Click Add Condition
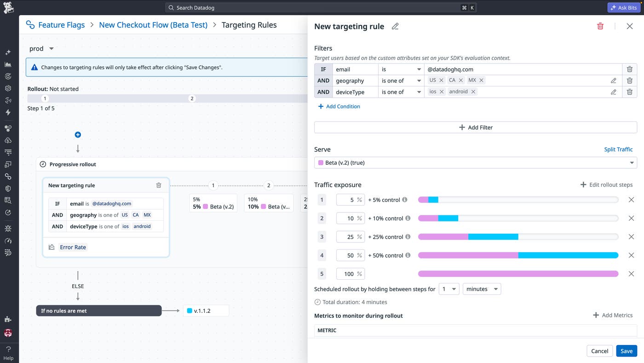644x363 pixels. point(339,106)
